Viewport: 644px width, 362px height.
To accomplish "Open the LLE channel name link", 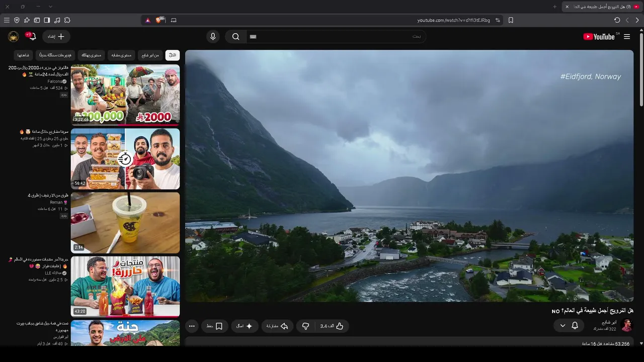I will pos(53,273).
